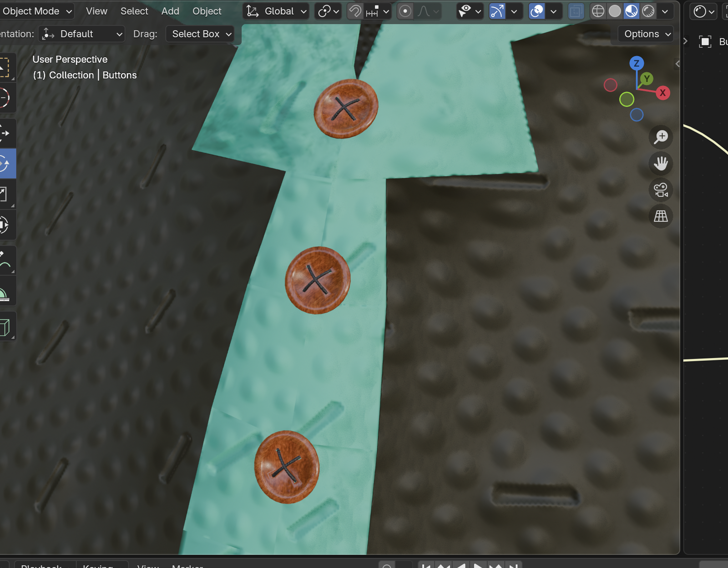Open the Add menu
The image size is (728, 568).
[170, 11]
